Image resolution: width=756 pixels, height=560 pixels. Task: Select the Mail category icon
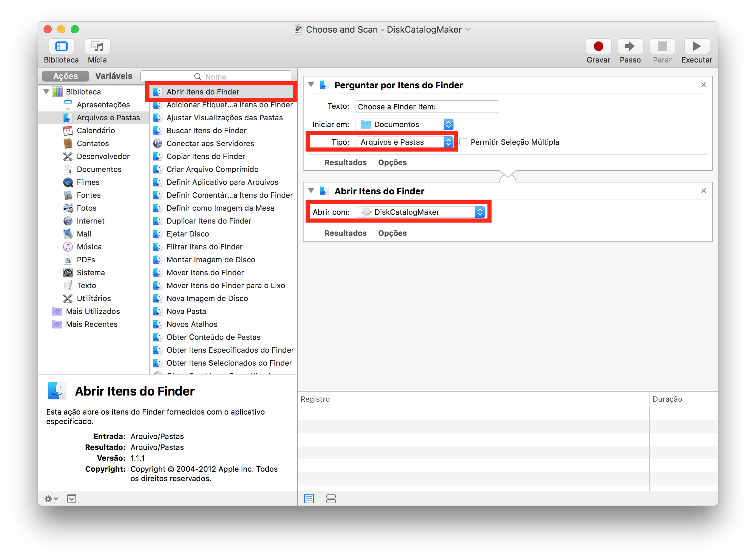[68, 234]
